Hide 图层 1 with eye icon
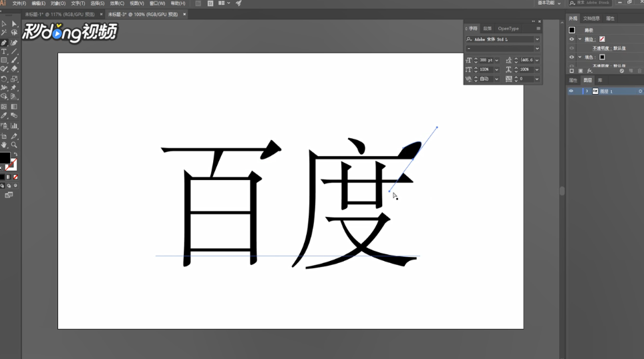Image resolution: width=644 pixels, height=359 pixels. (x=571, y=91)
